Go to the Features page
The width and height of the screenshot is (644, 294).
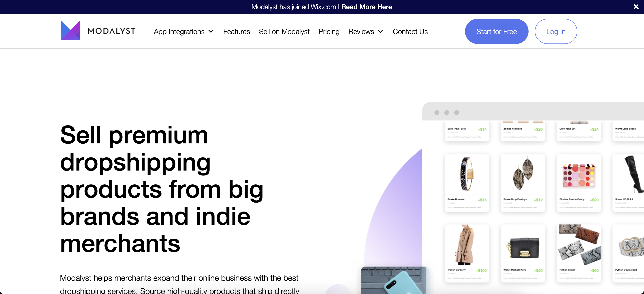pos(237,32)
